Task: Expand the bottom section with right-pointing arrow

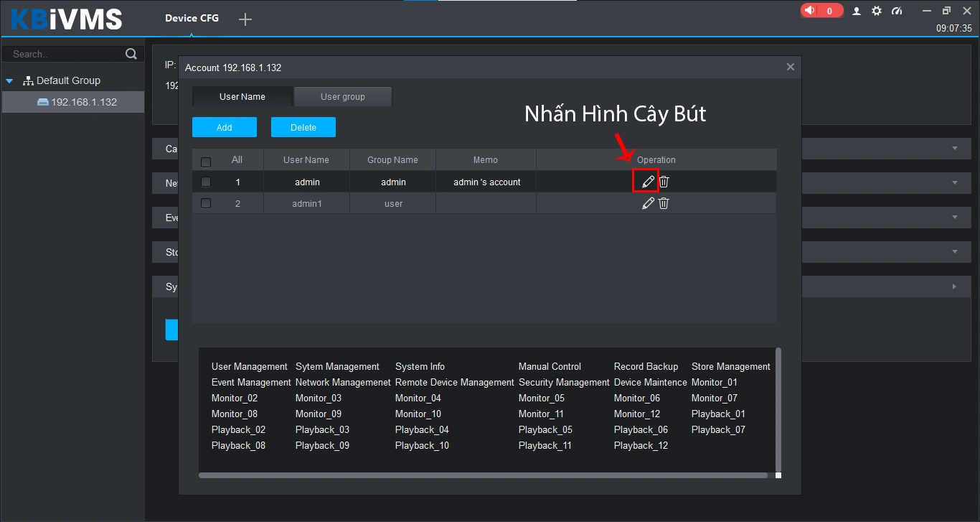Action: (x=954, y=286)
